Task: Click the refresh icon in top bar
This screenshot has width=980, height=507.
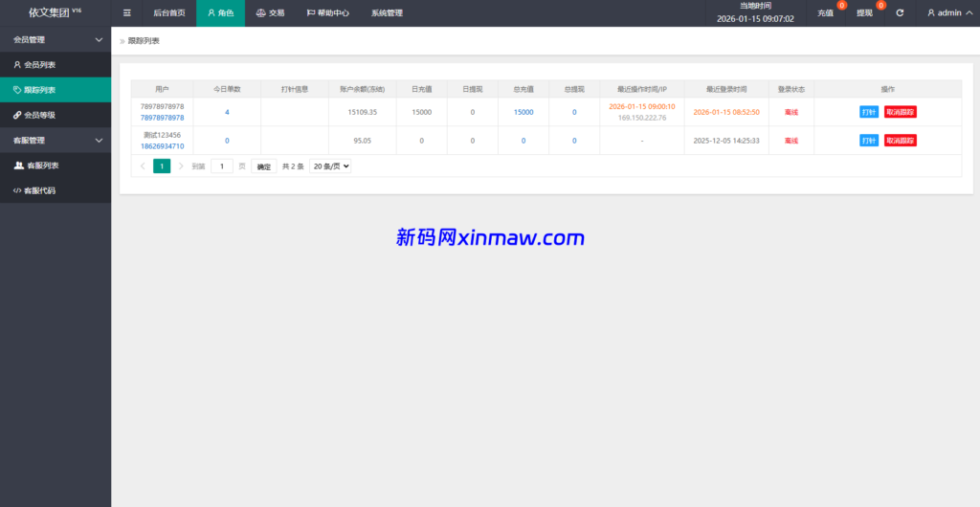Action: pos(900,12)
